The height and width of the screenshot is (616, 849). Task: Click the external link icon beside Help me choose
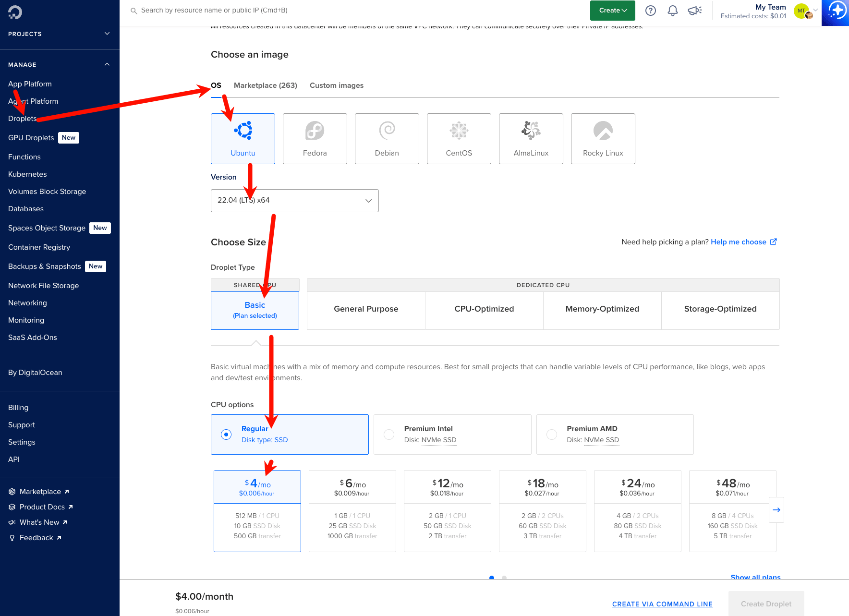774,242
